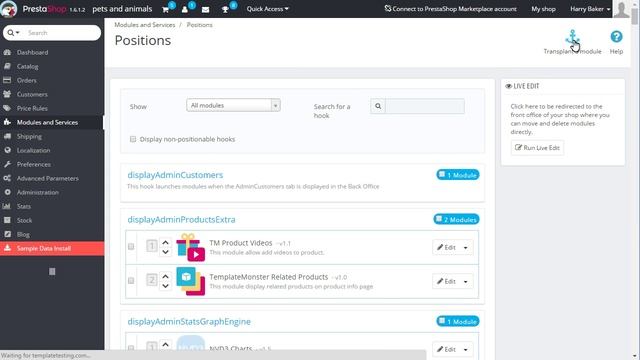Click displayAdminStatsGraphEngine 1 Module badge

(458, 321)
